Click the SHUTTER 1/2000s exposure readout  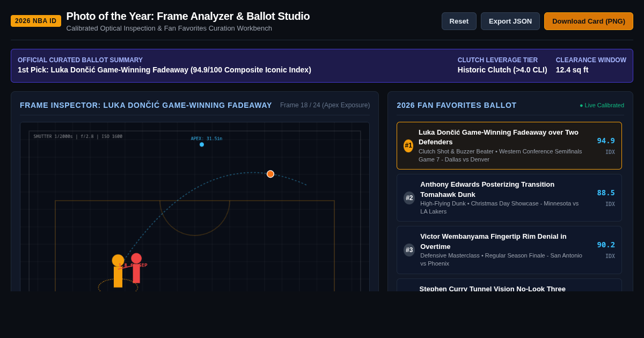(78, 136)
